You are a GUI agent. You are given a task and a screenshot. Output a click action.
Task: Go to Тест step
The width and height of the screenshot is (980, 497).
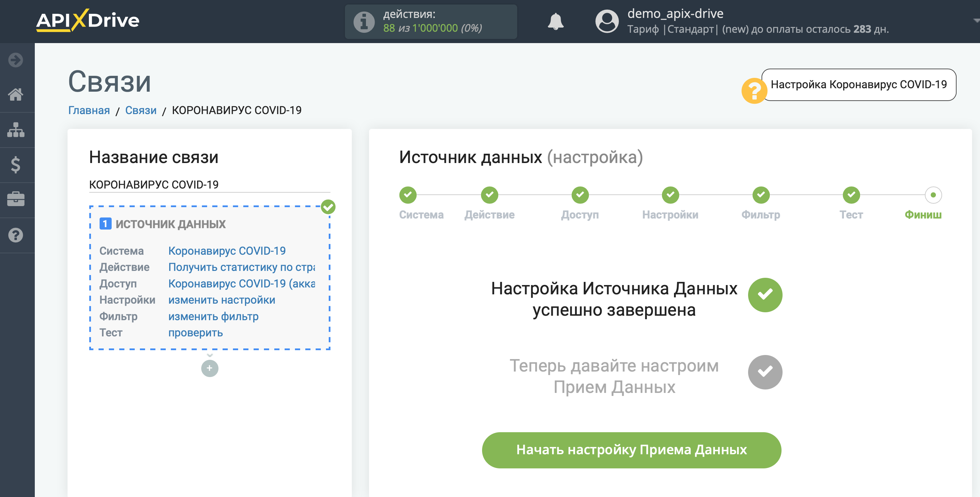pos(851,195)
